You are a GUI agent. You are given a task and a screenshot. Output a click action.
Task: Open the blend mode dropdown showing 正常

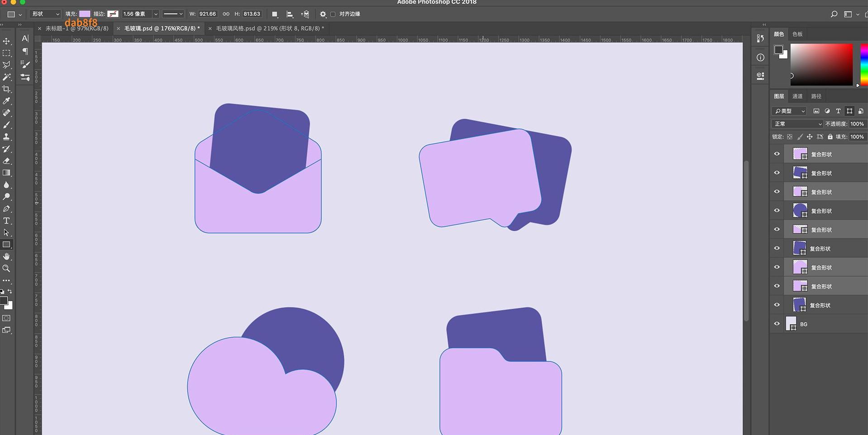(x=796, y=123)
